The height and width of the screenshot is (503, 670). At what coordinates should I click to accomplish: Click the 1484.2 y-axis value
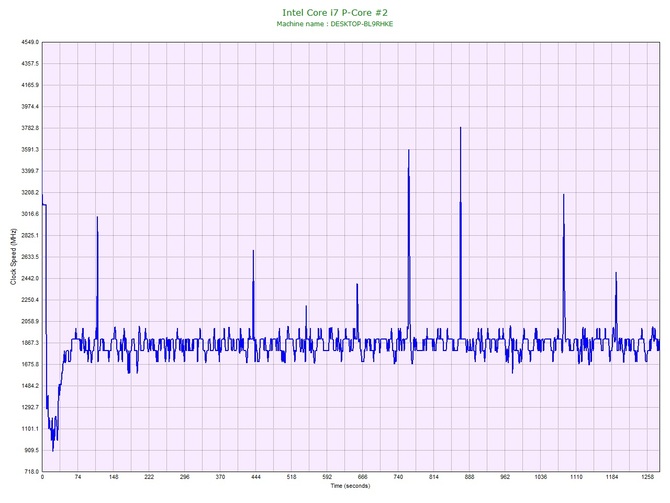coord(30,386)
